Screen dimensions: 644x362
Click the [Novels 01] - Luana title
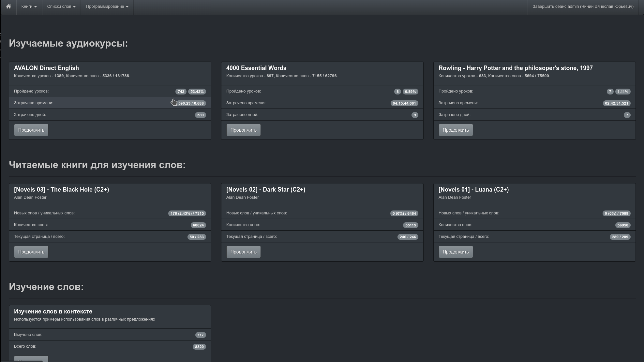click(x=473, y=190)
